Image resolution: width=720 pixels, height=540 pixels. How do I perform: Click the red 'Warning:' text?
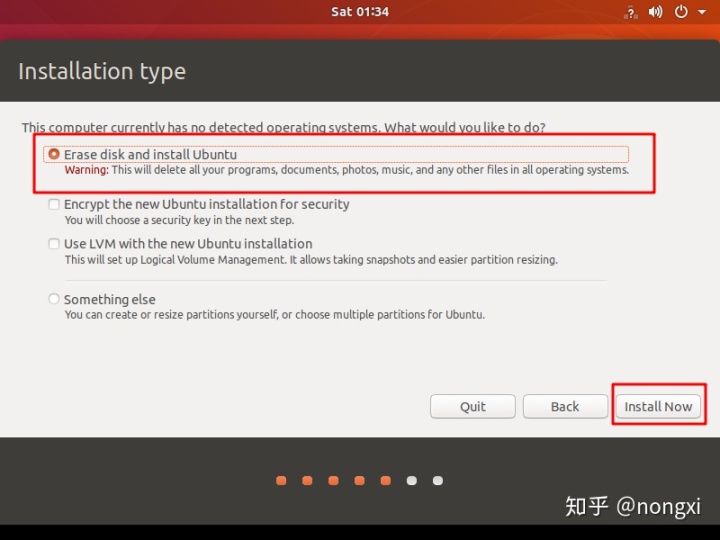(86, 170)
